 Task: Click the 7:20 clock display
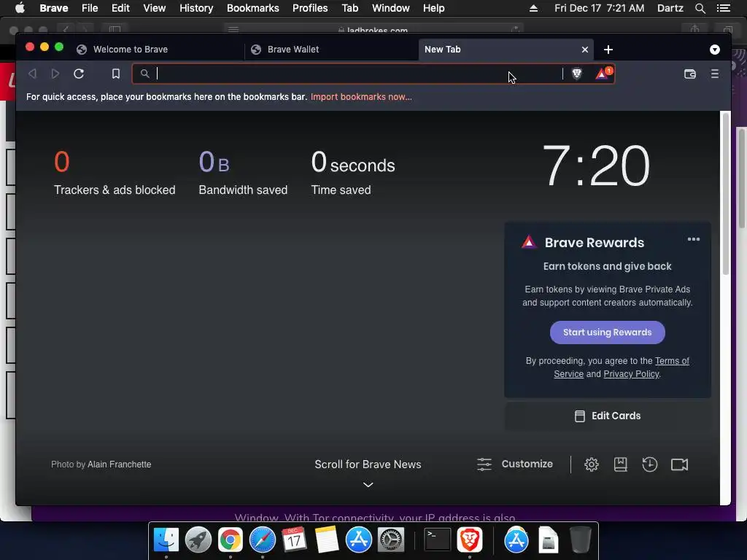tap(596, 166)
